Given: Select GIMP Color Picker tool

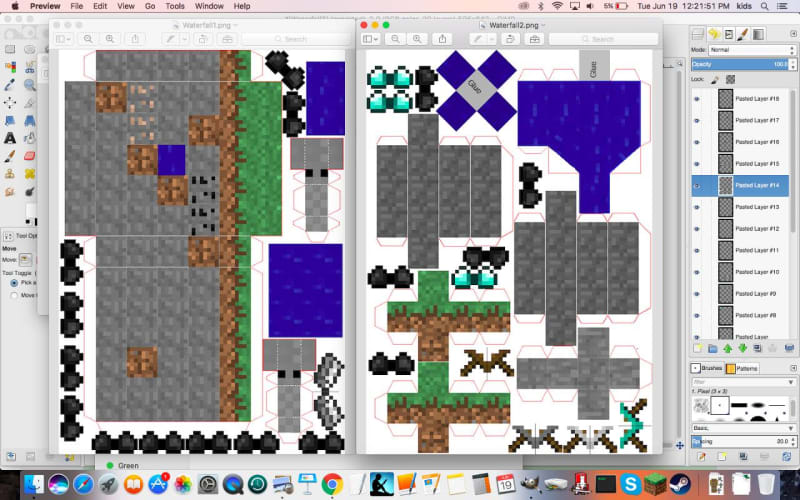Looking at the screenshot, I should (x=10, y=85).
